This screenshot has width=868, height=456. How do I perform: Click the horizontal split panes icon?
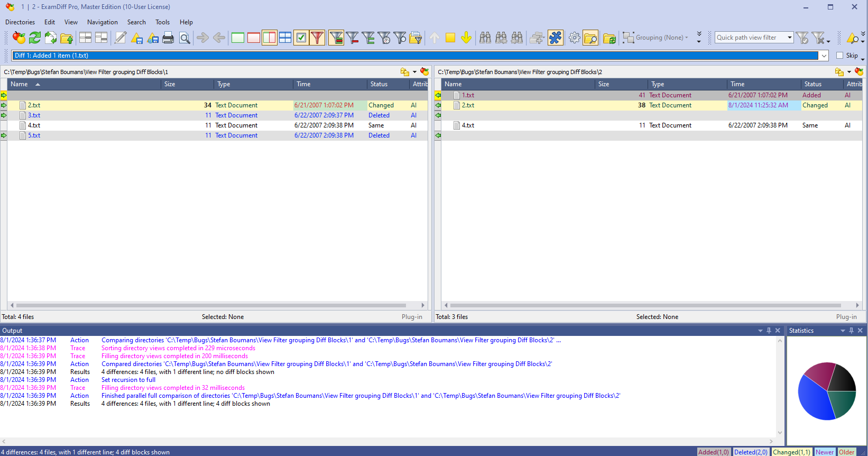tap(86, 38)
